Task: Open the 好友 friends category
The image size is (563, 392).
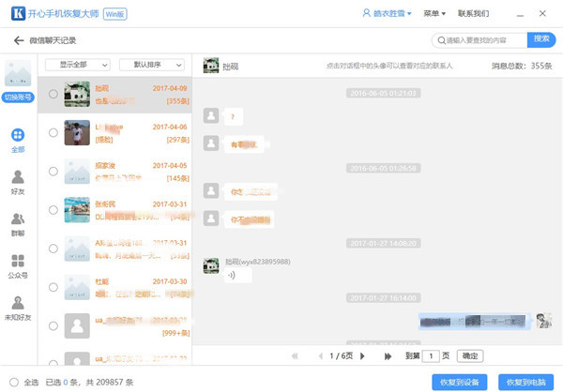Action: (x=18, y=181)
